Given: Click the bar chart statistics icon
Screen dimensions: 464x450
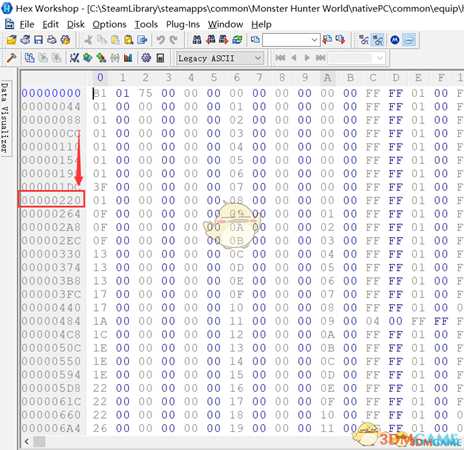Looking at the screenshot, I should tap(128, 58).
